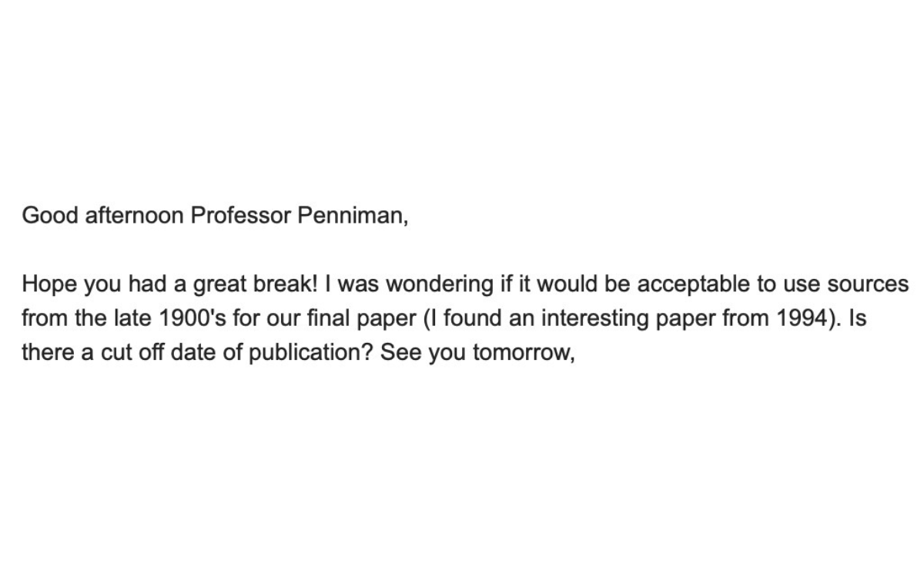The width and height of the screenshot is (924, 578).
Task: Click the text "1900's" in second line
Action: 181,318
